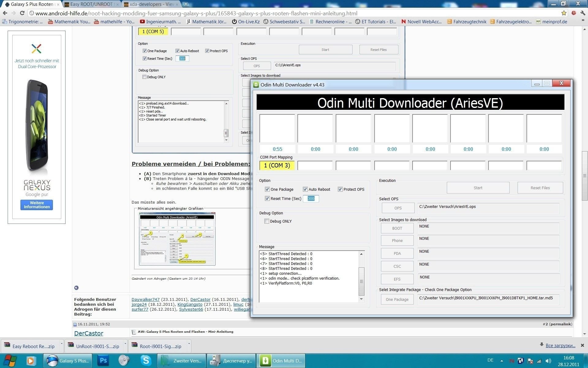Enable Debug ONLY checkbox in Odin window

pyautogui.click(x=266, y=221)
